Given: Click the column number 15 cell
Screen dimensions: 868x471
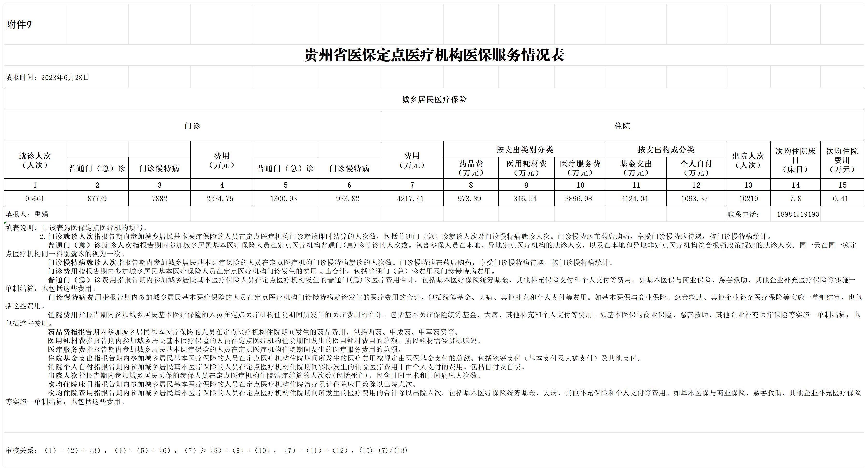Looking at the screenshot, I should click(842, 185).
